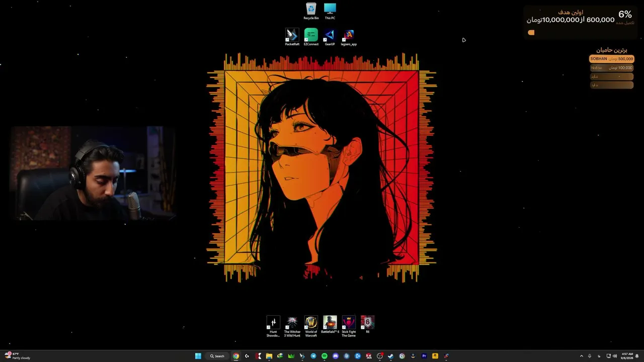644x362 pixels.
Task: Open the PacketRaft app from the taskbar
Action: pyautogui.click(x=302, y=356)
